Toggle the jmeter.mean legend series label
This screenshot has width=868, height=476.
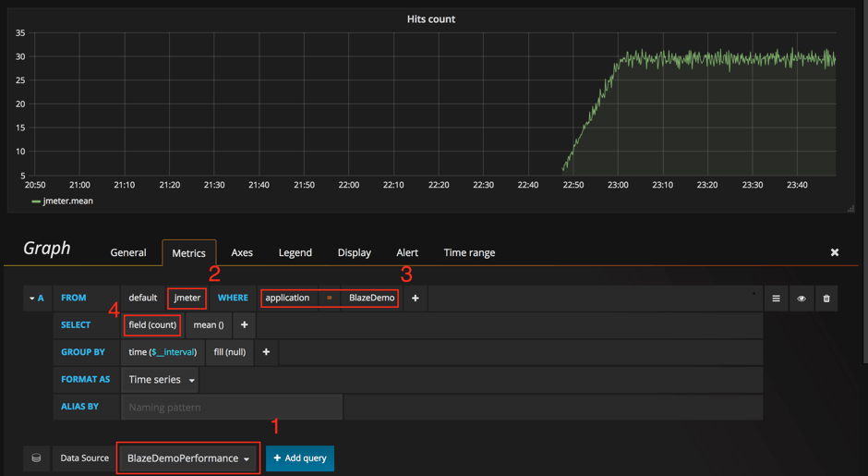point(68,201)
